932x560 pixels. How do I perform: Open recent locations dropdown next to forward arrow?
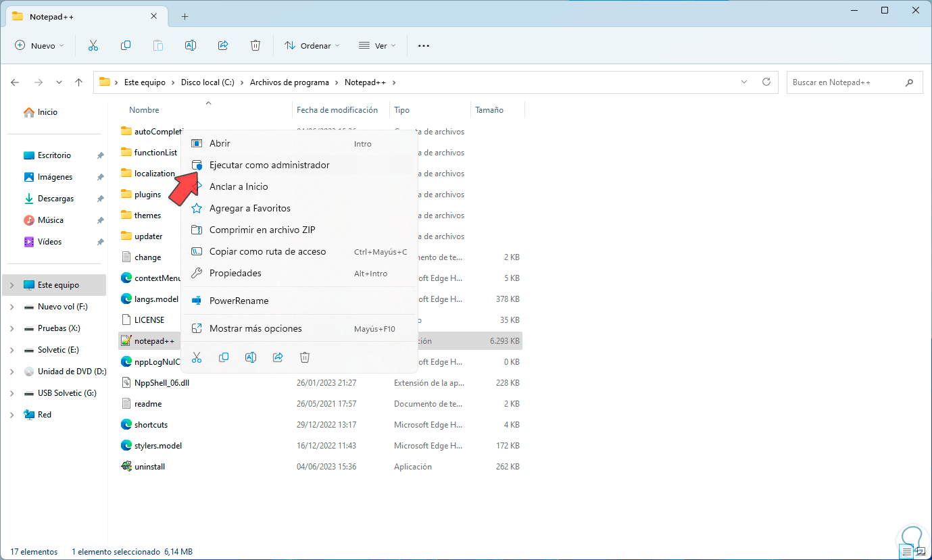click(59, 82)
